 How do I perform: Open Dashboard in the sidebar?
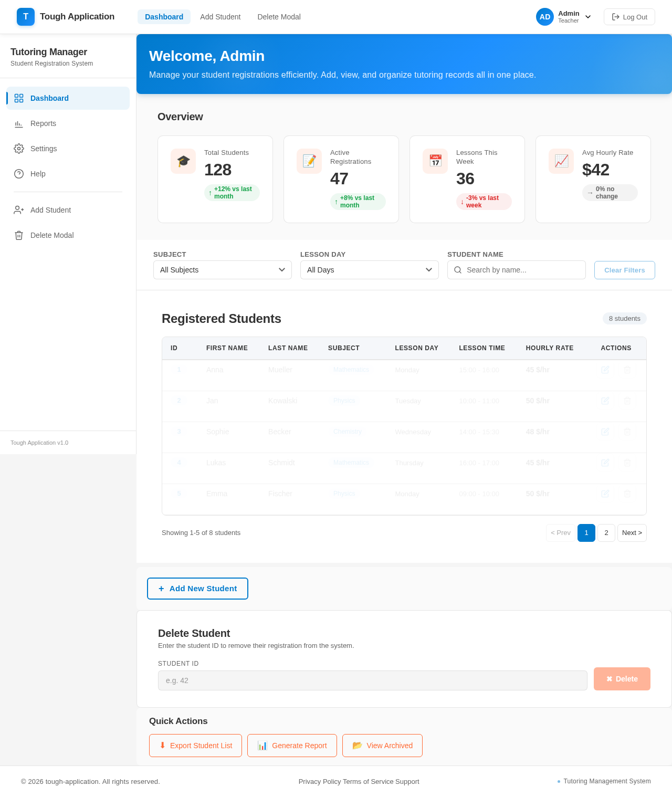(x=68, y=98)
